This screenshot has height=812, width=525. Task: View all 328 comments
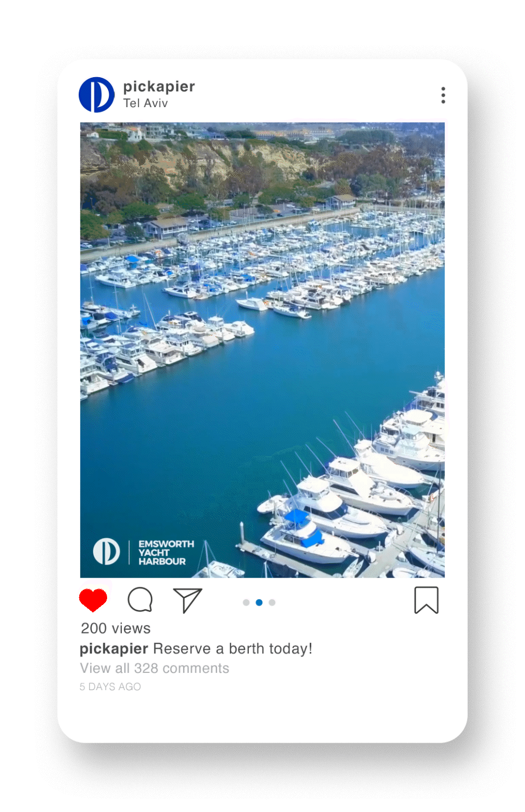[154, 668]
